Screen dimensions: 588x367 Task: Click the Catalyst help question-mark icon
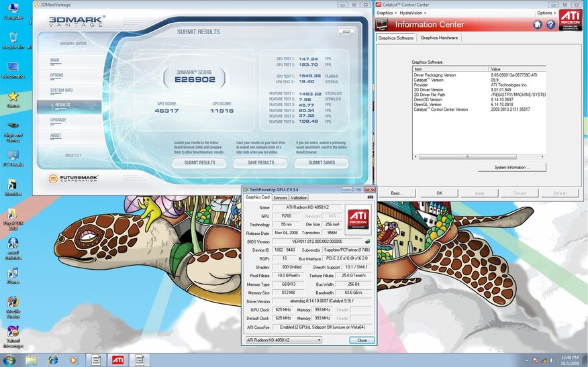pyautogui.click(x=550, y=25)
